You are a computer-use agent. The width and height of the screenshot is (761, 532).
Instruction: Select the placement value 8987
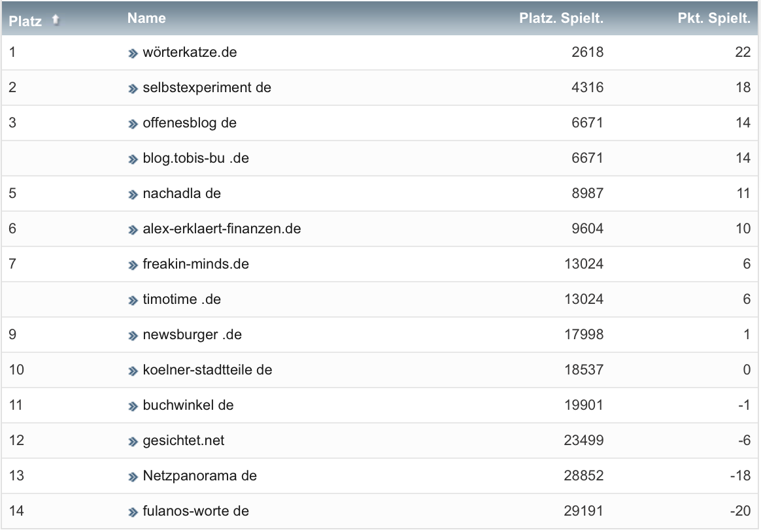coord(587,193)
